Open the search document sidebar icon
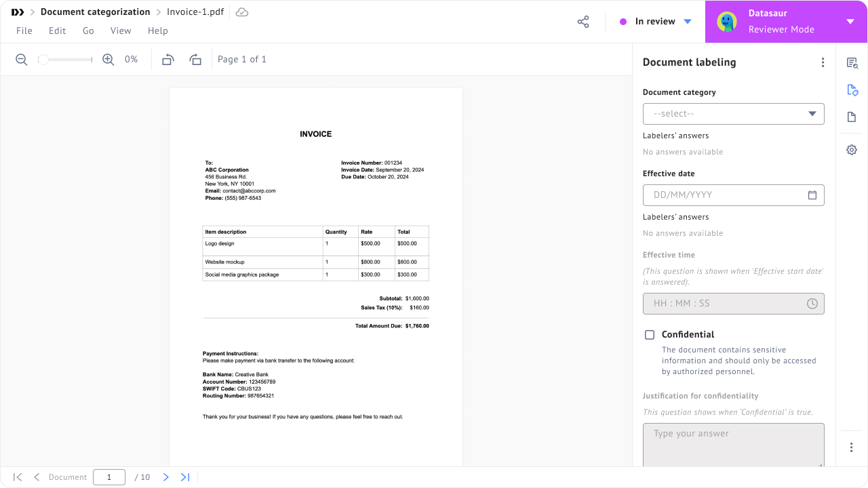This screenshot has height=488, width=868. tap(852, 63)
